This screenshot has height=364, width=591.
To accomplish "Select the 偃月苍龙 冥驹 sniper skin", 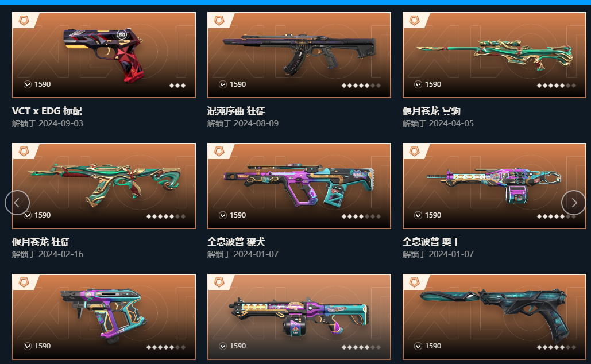I will tap(494, 55).
